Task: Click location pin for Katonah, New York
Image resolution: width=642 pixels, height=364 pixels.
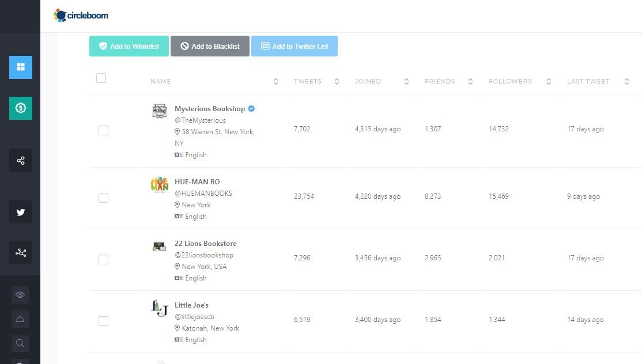Action: (178, 328)
